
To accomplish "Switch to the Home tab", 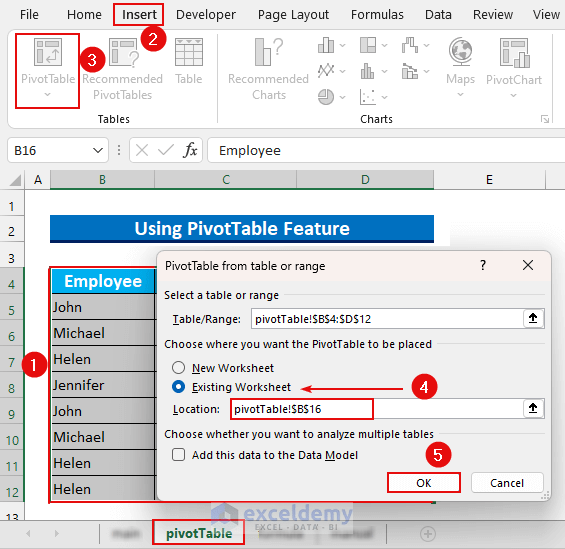I will click(84, 14).
